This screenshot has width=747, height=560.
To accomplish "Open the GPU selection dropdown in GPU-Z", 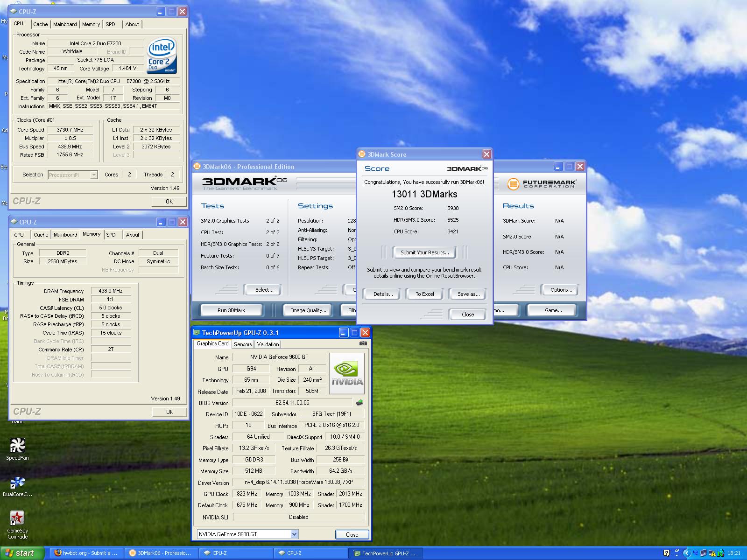I will tap(294, 534).
